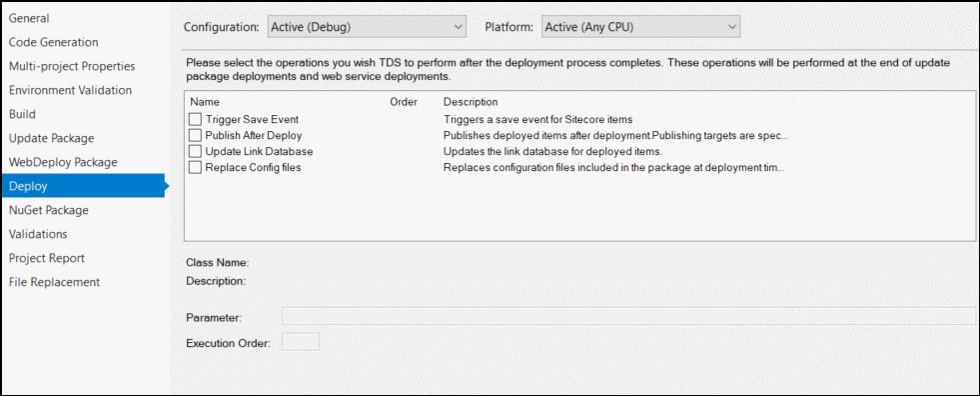Click the Execution Order field
Image resolution: width=980 pixels, height=396 pixels.
pyautogui.click(x=301, y=342)
